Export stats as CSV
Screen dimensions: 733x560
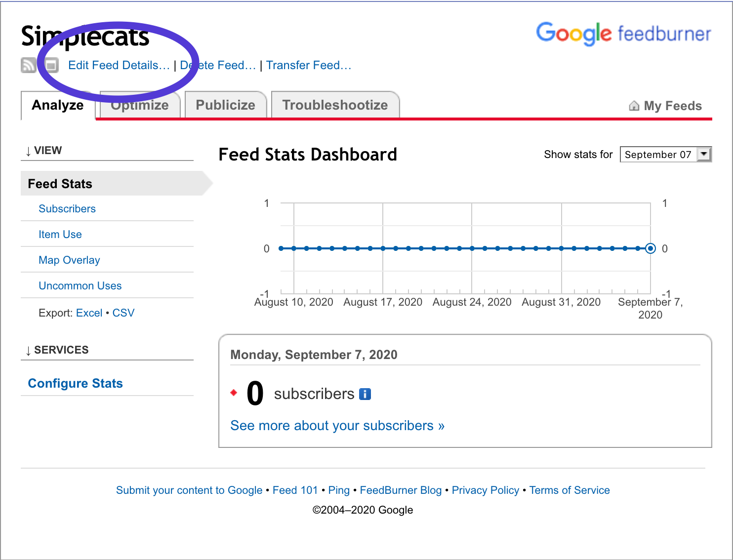click(123, 313)
